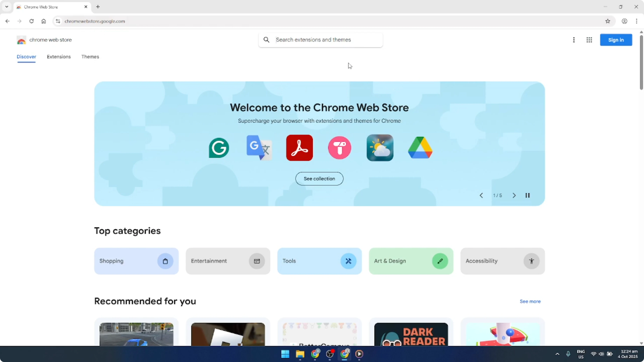Click the Sign in button

pyautogui.click(x=616, y=40)
